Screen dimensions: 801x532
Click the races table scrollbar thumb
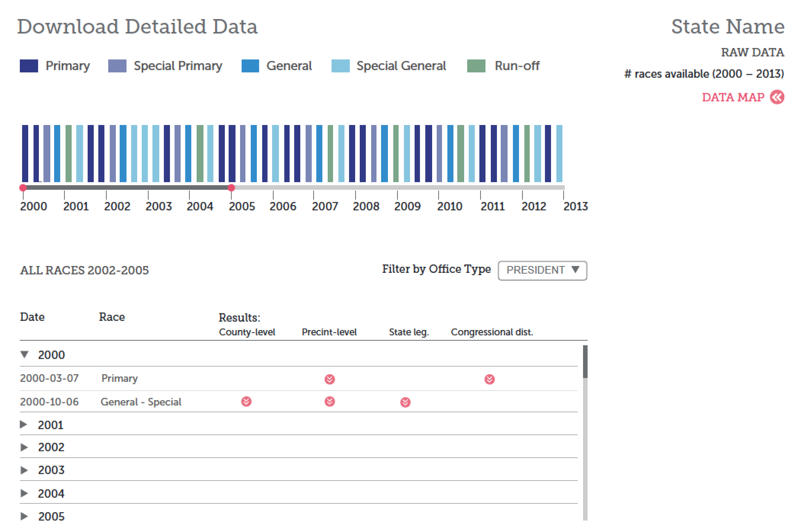coord(585,362)
